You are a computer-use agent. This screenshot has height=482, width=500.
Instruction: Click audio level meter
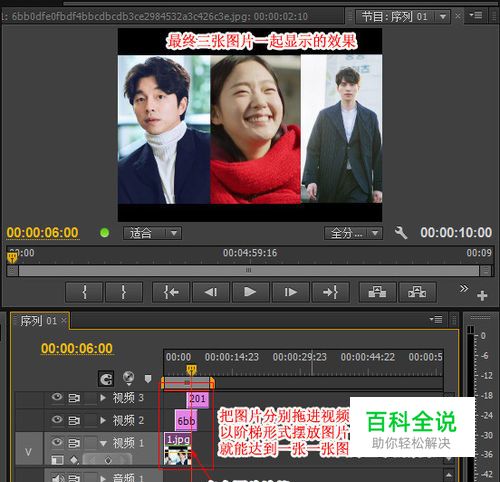(470, 403)
